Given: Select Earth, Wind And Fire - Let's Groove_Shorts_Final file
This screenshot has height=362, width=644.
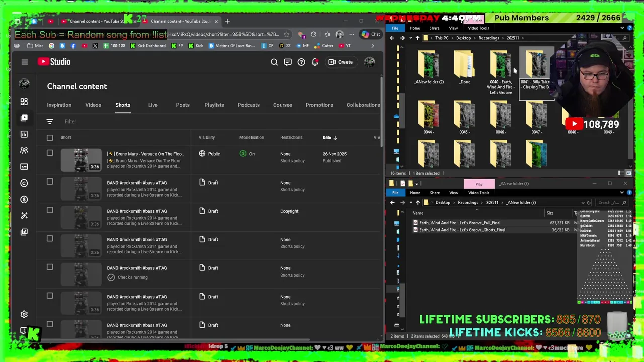Looking at the screenshot, I should click(461, 230).
